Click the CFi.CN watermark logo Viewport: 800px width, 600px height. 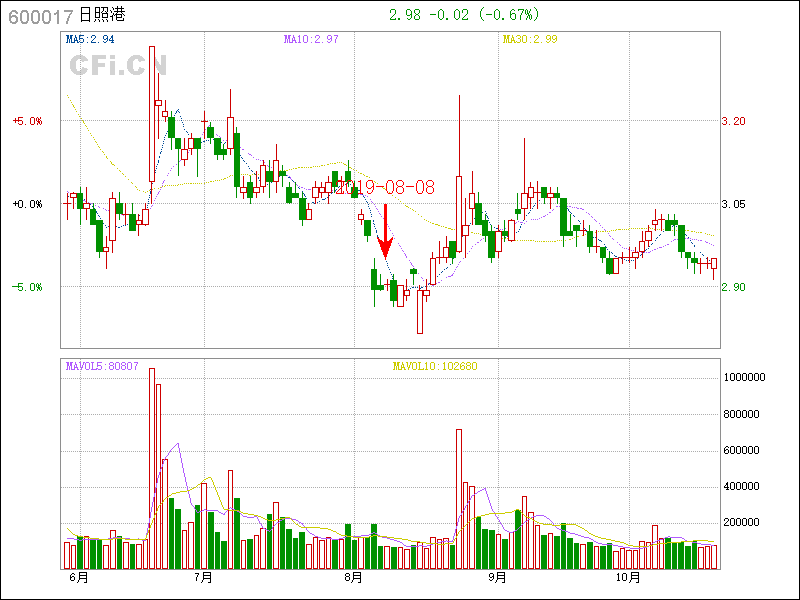coord(117,66)
